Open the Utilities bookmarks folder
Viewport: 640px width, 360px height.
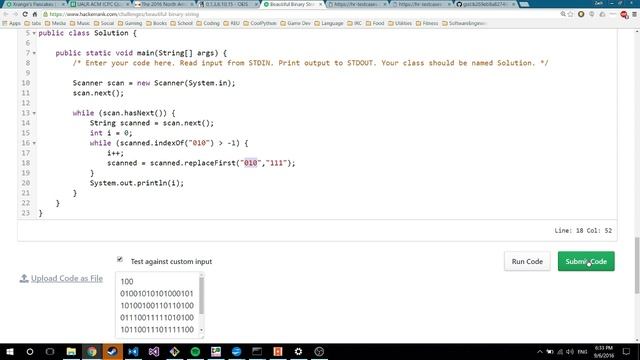coord(400,23)
